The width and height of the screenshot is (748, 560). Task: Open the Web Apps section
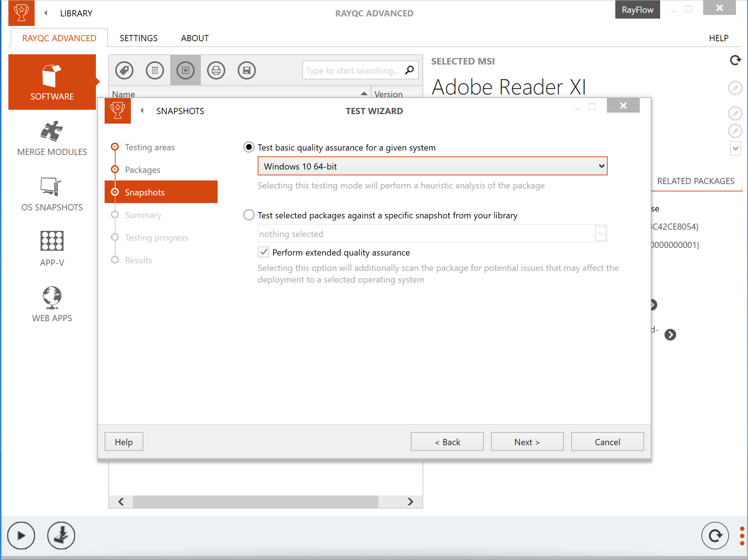pos(52,305)
